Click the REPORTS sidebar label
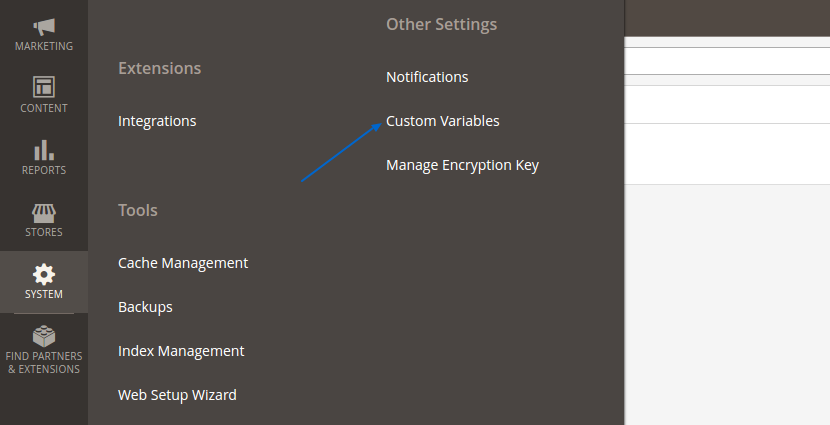This screenshot has height=425, width=830. [44, 170]
